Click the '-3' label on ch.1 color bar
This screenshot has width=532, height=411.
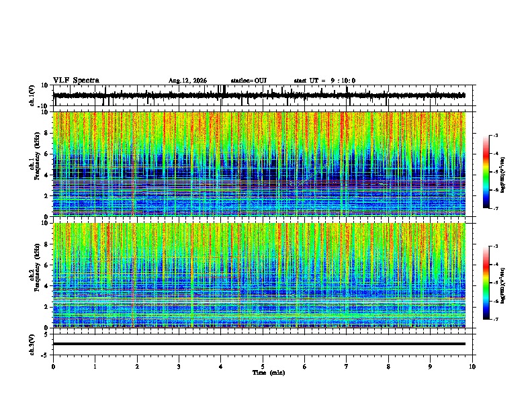click(495, 136)
